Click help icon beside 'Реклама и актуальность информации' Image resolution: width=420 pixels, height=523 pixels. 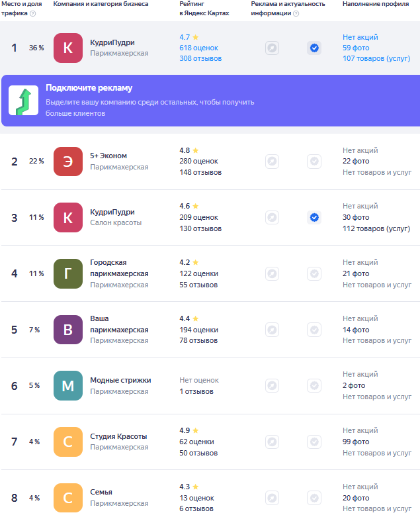(296, 13)
